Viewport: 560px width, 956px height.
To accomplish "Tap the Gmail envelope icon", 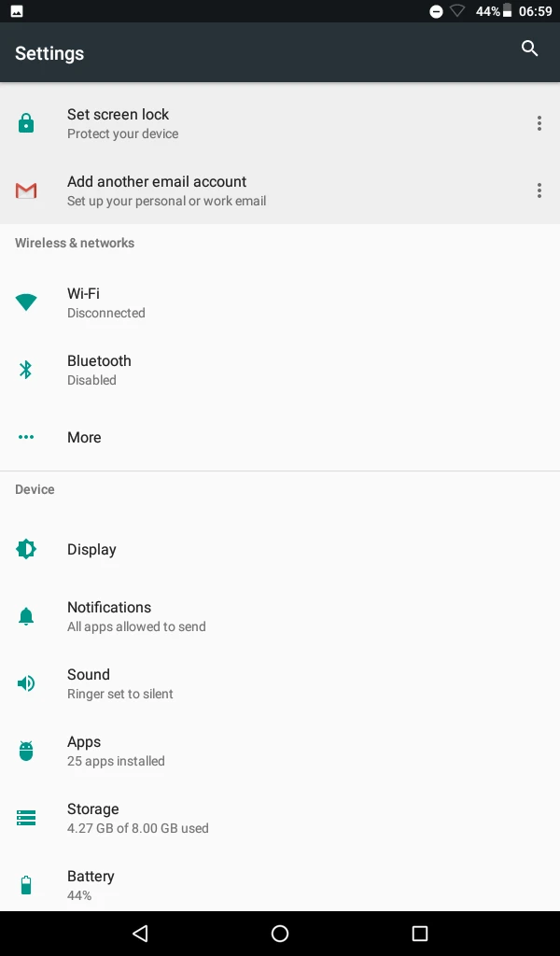I will pyautogui.click(x=26, y=190).
